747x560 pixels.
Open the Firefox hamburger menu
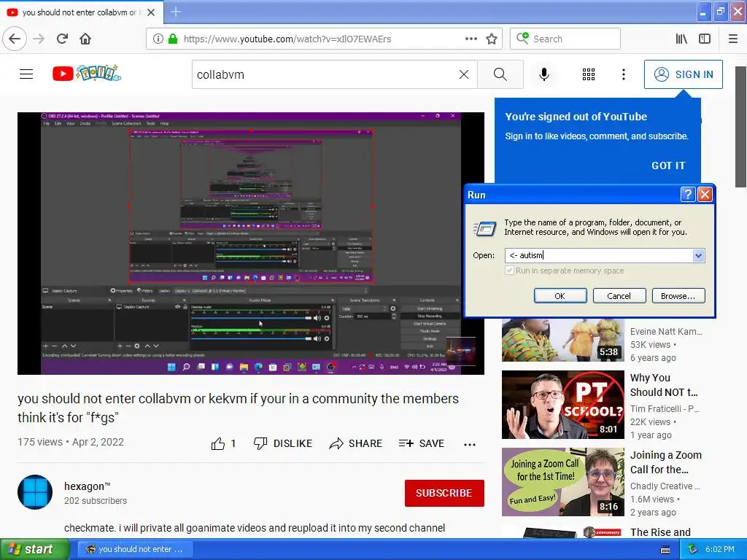tap(733, 39)
